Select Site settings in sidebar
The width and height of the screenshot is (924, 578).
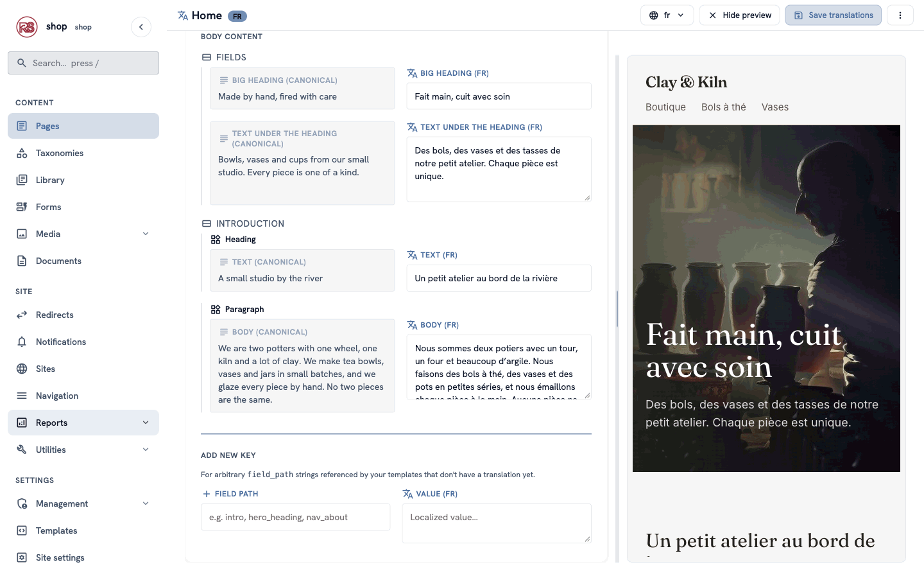[x=83, y=557]
